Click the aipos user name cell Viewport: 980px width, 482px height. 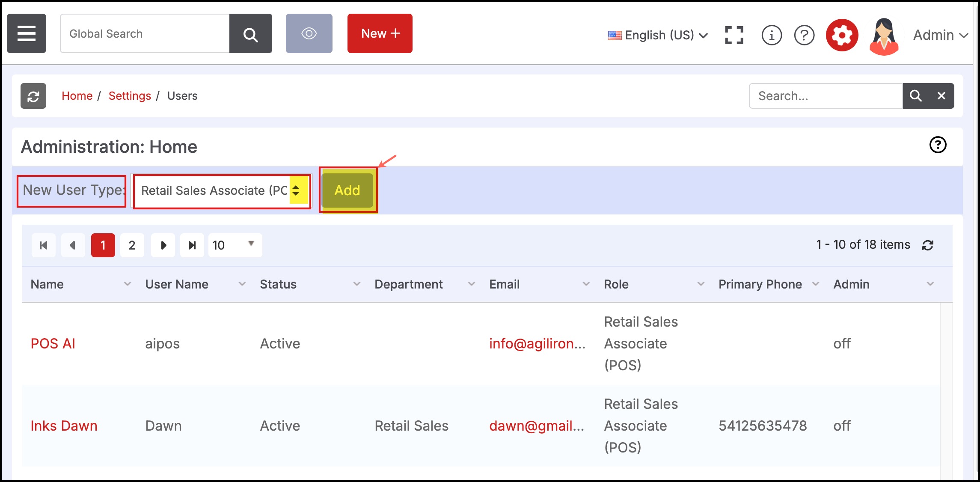(163, 344)
